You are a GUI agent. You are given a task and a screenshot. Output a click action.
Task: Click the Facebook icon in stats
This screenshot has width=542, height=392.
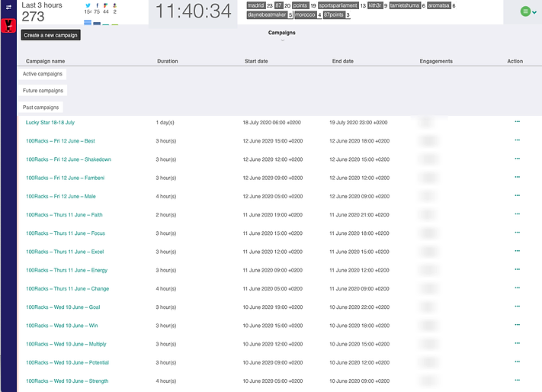click(x=97, y=5)
